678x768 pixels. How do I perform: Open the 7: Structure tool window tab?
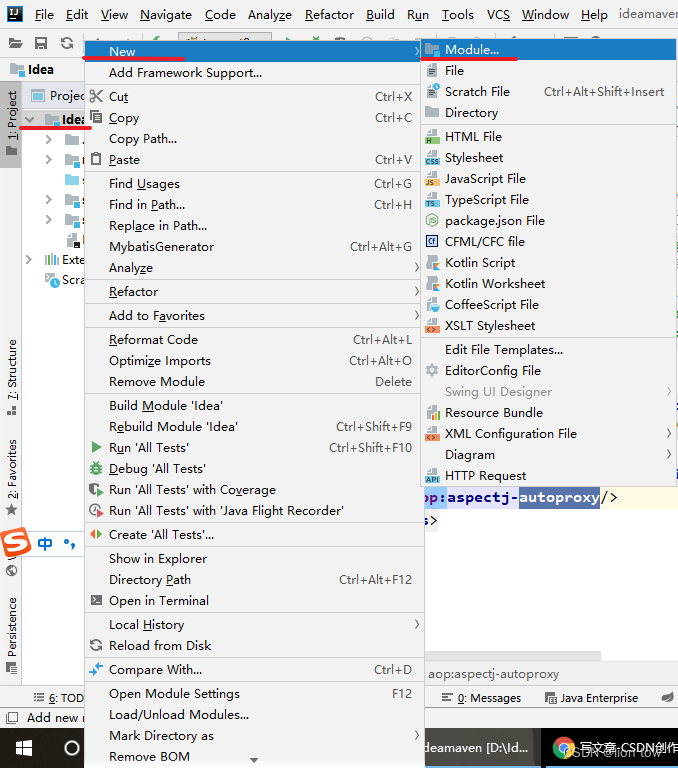11,378
